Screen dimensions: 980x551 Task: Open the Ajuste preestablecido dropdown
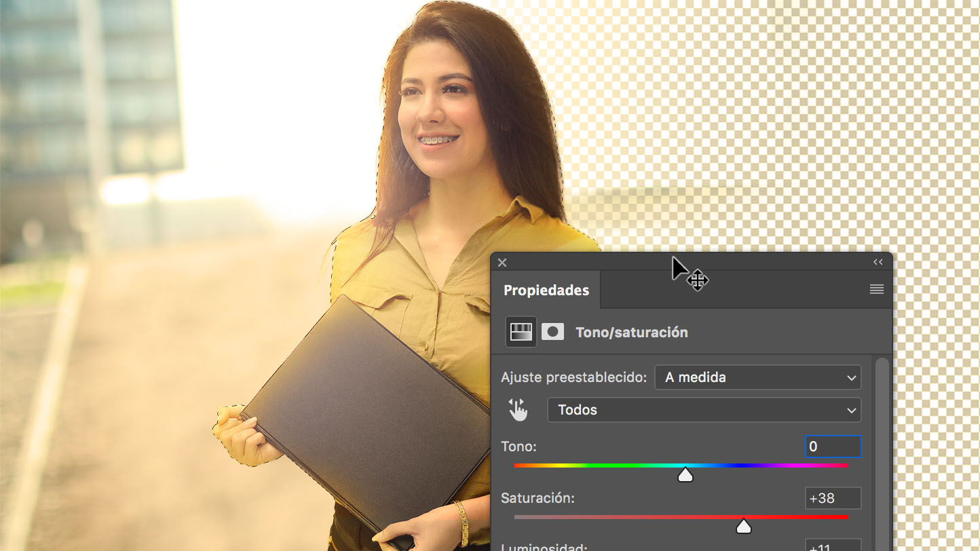(x=757, y=377)
